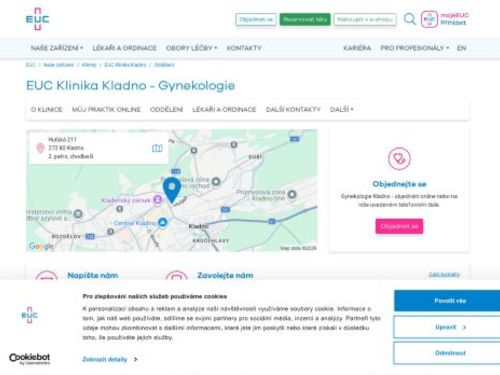The image size is (500, 375).
Task: Expand Zobrazit detaily in cookie banner
Action: (110, 359)
